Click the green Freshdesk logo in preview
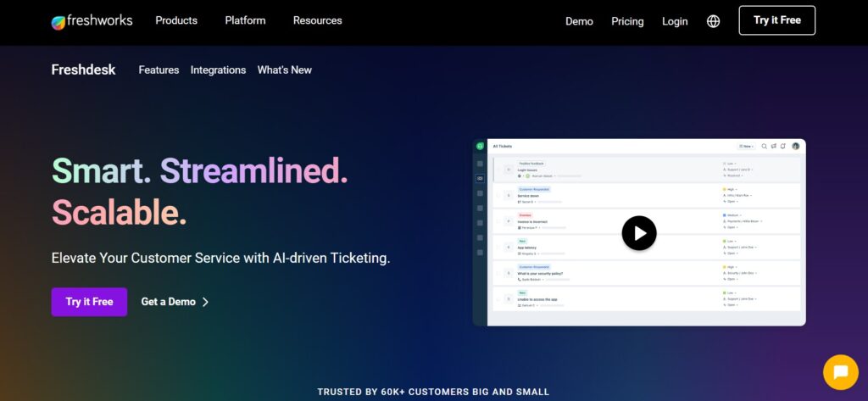868x401 pixels. [x=480, y=146]
